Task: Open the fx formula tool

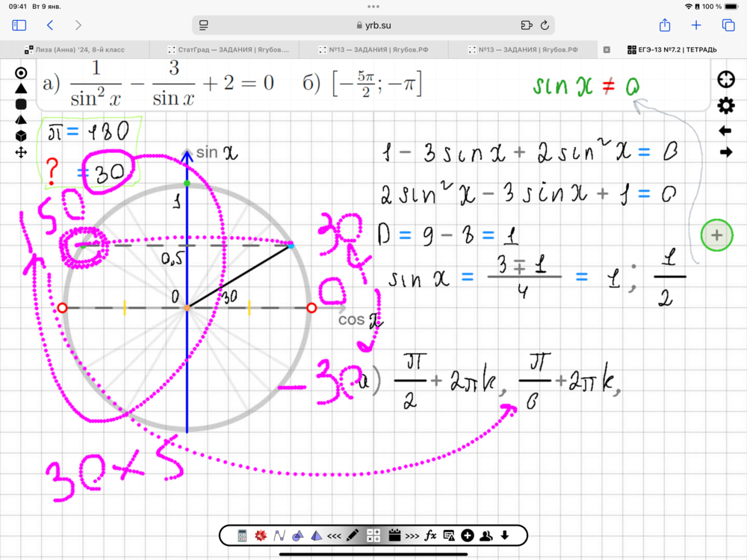Action: click(x=430, y=535)
